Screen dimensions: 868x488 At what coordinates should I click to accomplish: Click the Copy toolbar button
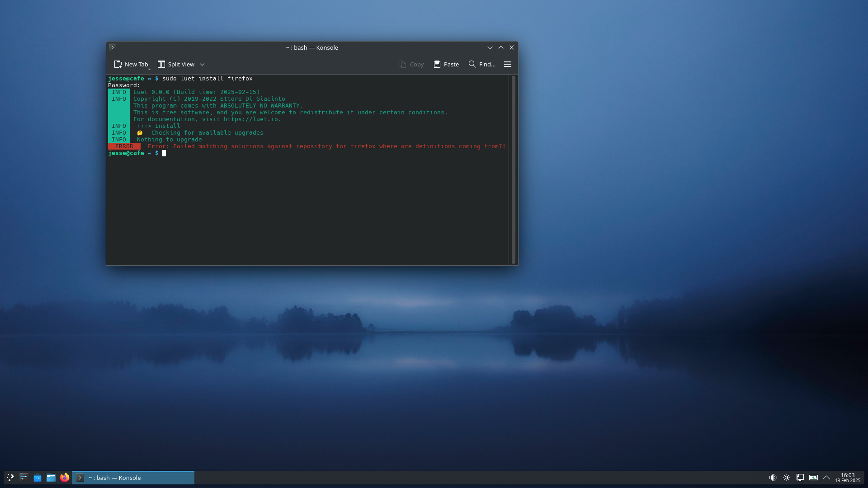tap(411, 64)
